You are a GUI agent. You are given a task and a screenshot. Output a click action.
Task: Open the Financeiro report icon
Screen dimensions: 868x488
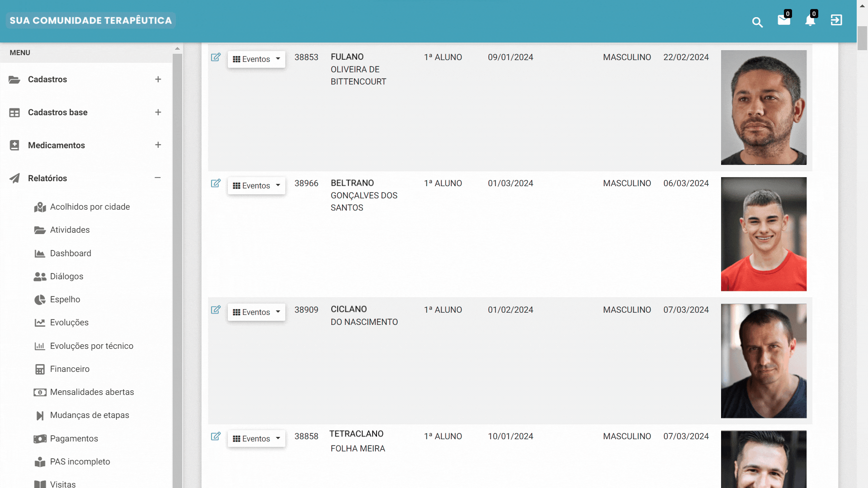[x=40, y=369]
